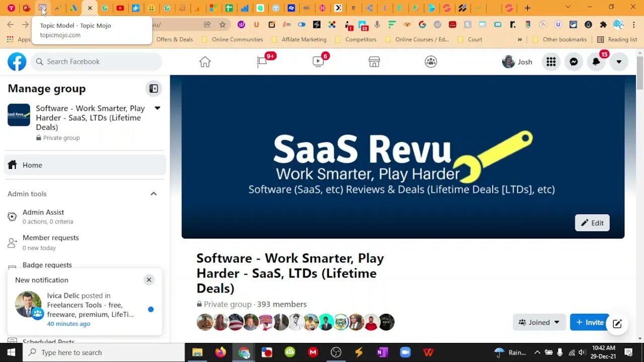Open Ivica Delic's post notification
Image resolution: width=644 pixels, height=362 pixels.
(x=85, y=309)
